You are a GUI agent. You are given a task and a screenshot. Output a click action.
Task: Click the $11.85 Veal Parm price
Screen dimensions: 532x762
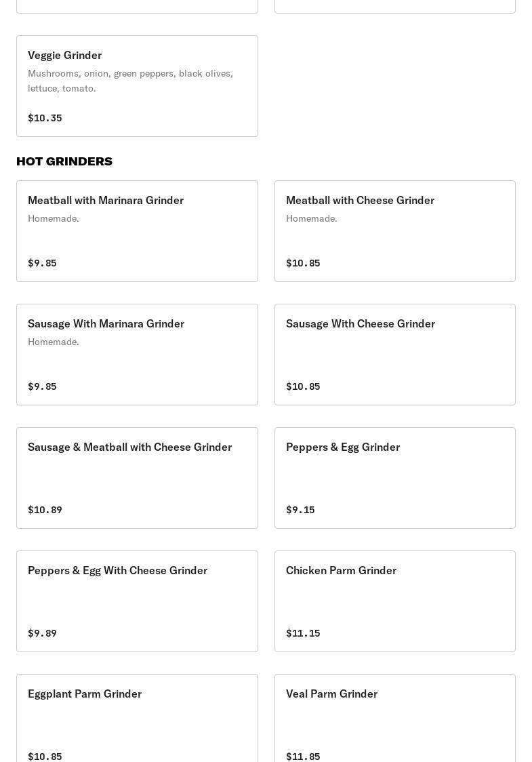[x=303, y=757]
